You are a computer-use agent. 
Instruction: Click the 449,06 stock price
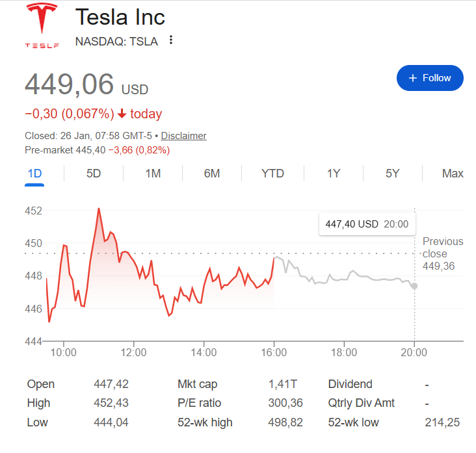point(69,84)
